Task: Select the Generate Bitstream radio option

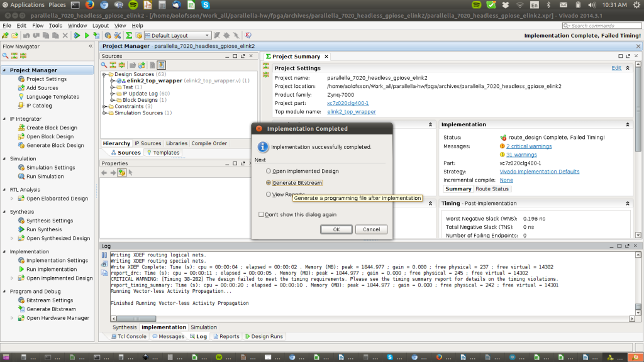Action: click(269, 183)
